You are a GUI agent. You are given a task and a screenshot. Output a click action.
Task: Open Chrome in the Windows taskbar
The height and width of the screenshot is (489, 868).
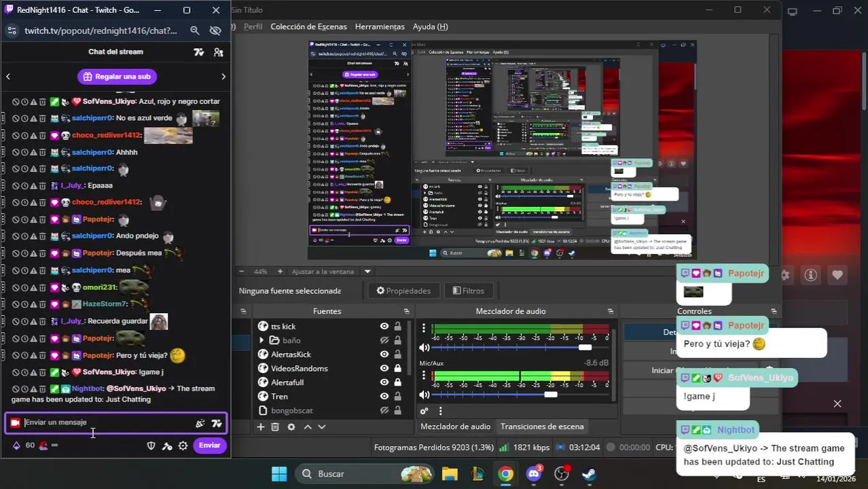point(505,473)
